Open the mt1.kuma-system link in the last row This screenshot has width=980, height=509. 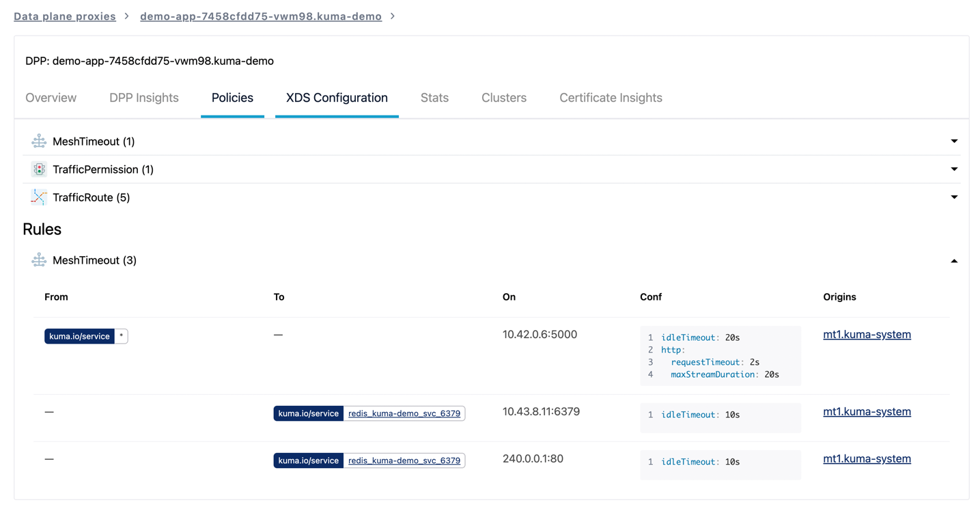(x=867, y=458)
